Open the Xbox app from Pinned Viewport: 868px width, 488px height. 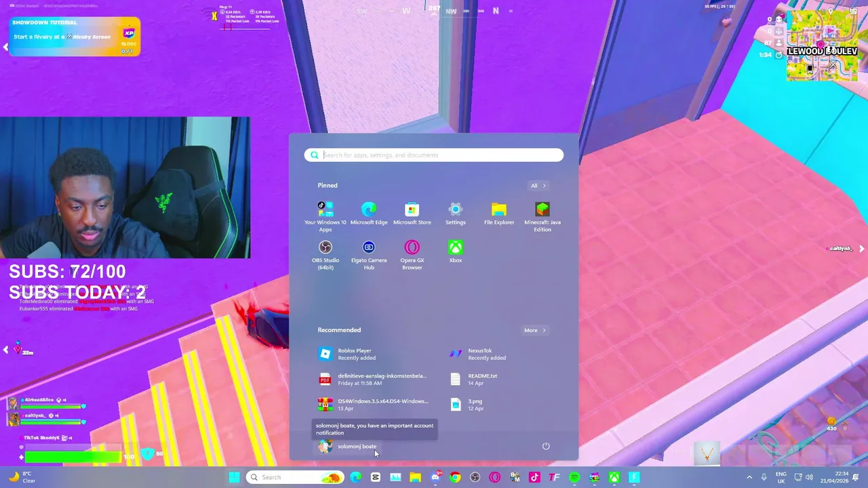(x=456, y=251)
